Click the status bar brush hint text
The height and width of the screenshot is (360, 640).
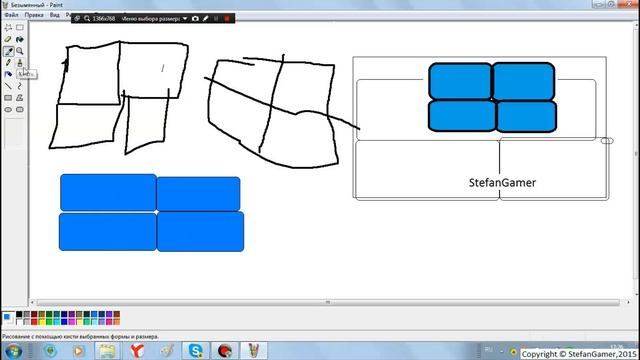(x=80, y=337)
